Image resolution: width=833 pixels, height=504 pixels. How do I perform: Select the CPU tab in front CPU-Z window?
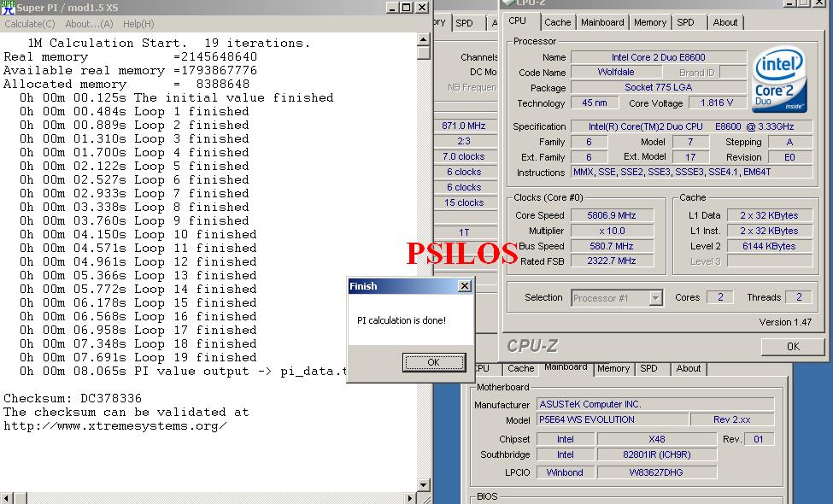pos(517,21)
